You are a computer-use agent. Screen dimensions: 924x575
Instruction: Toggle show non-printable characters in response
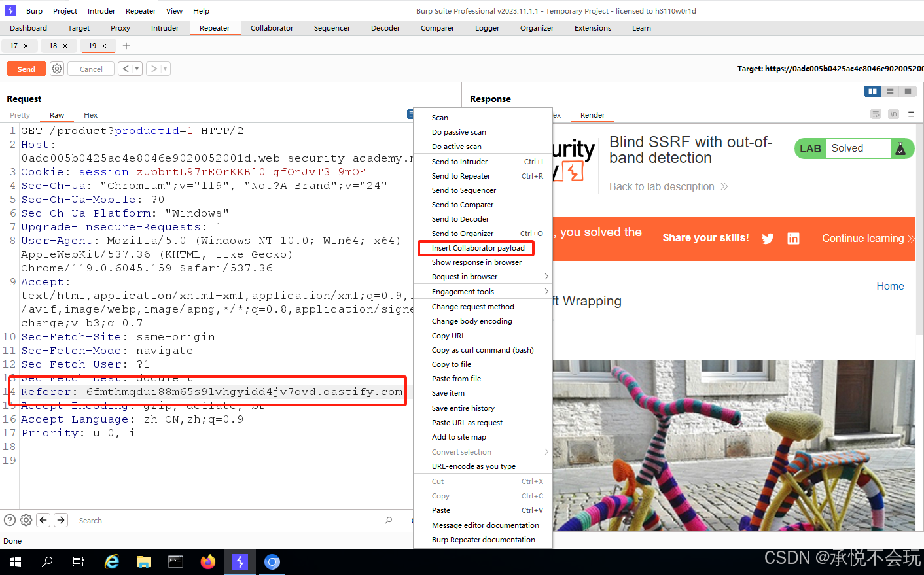893,114
